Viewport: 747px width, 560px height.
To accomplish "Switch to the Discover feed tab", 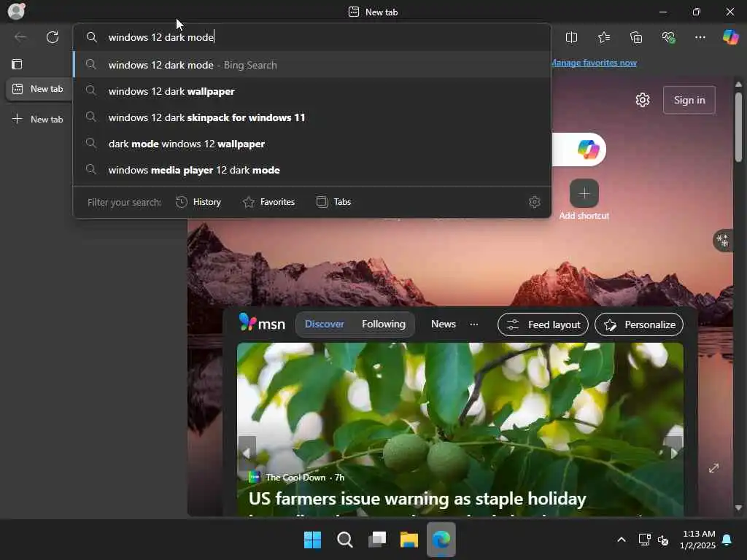I will [x=324, y=324].
